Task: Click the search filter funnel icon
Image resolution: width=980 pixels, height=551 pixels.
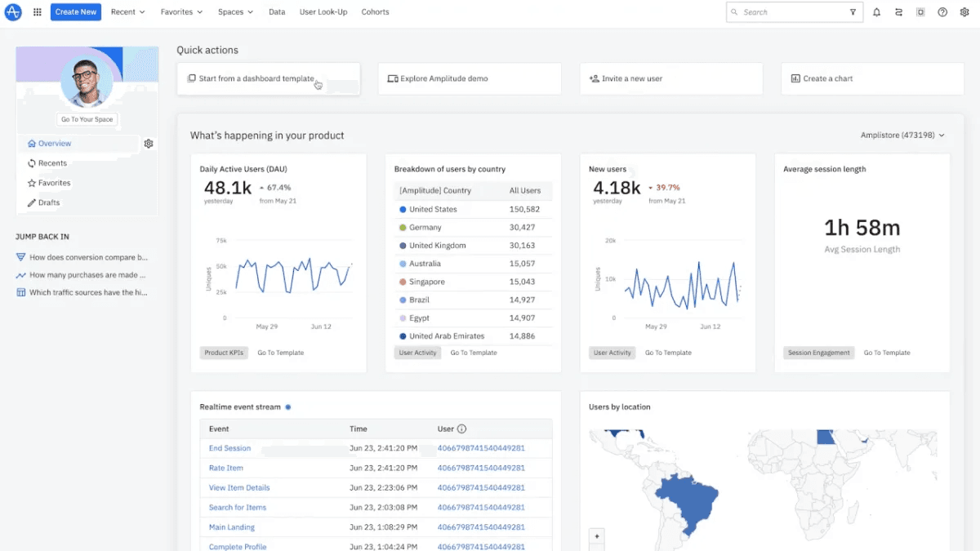Action: click(853, 12)
